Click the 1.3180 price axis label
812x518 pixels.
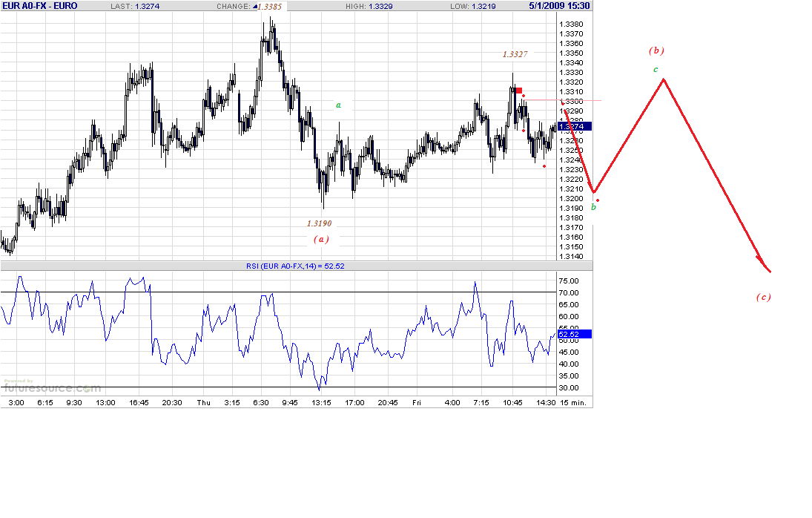pos(571,218)
